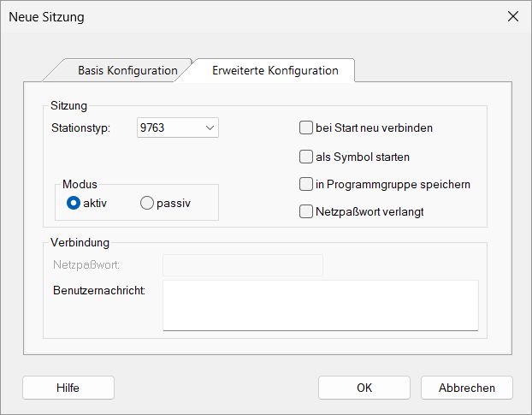Click the 'Benutzernachricht:' label
This screenshot has width=532, height=415.
coord(99,291)
